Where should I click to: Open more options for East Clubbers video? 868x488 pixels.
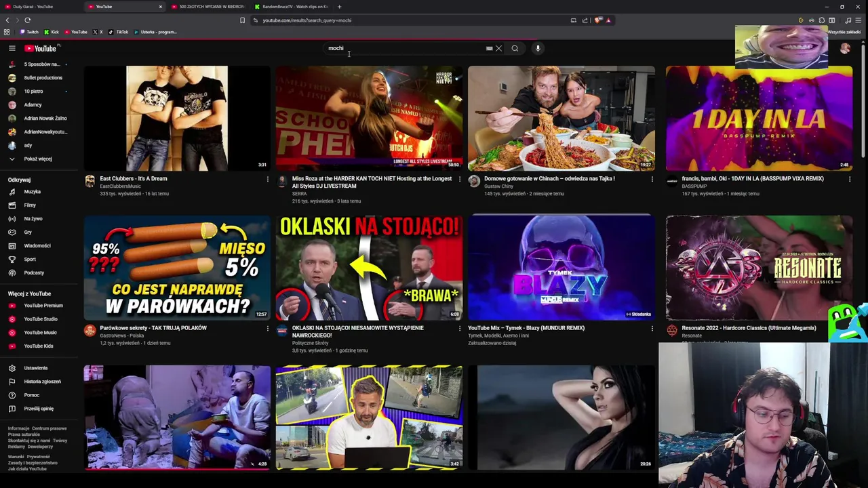267,179
